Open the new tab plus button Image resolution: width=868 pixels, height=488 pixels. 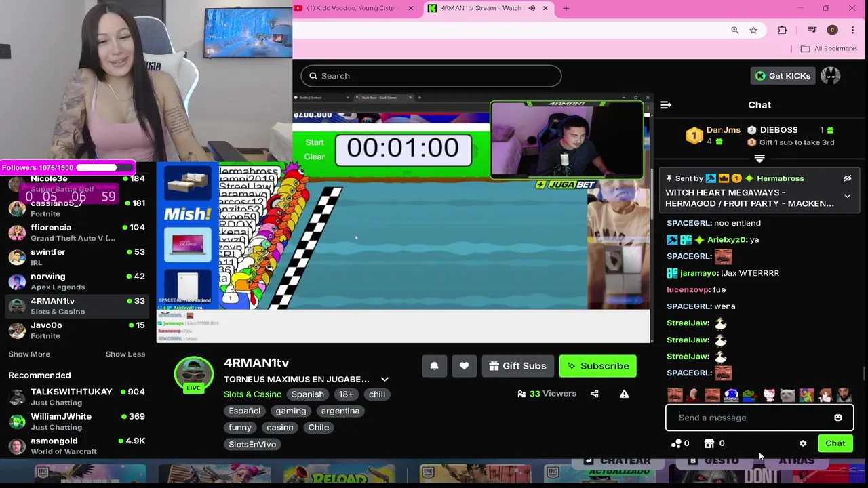(566, 8)
